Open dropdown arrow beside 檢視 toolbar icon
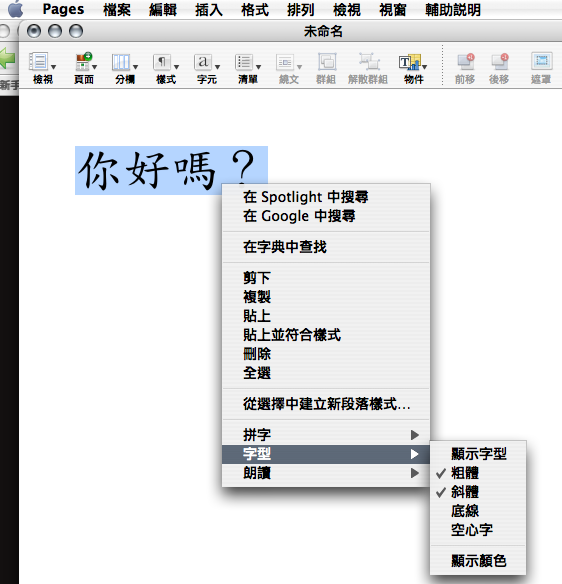The width and height of the screenshot is (562, 584). (53, 67)
